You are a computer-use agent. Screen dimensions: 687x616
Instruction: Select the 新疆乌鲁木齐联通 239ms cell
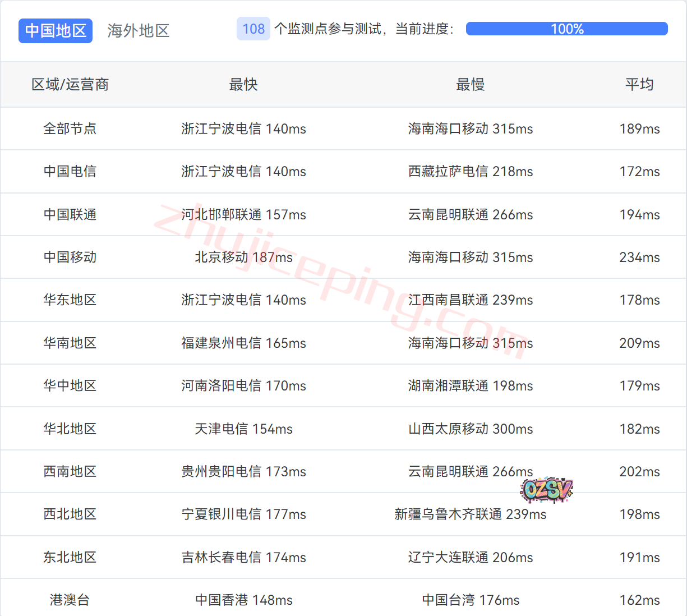point(470,514)
